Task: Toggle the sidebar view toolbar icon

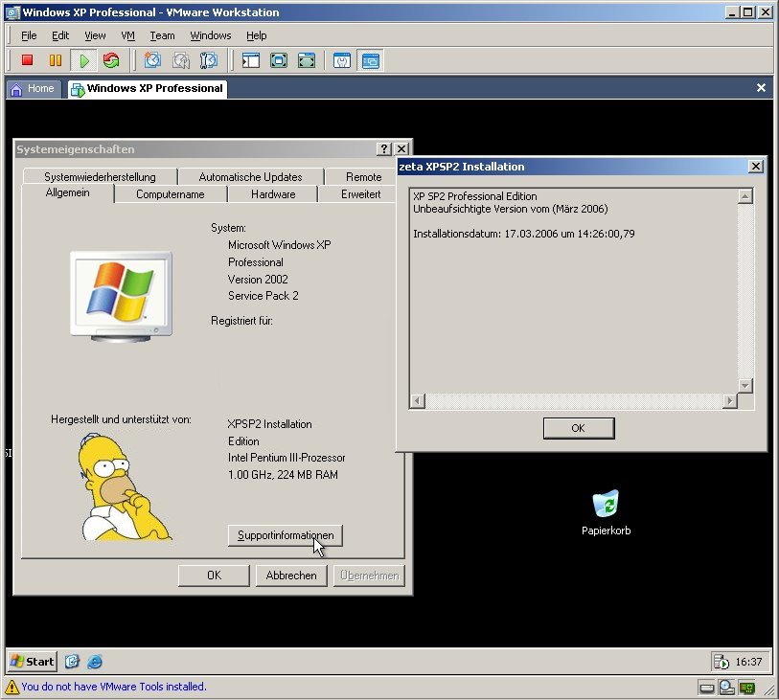Action: click(251, 60)
